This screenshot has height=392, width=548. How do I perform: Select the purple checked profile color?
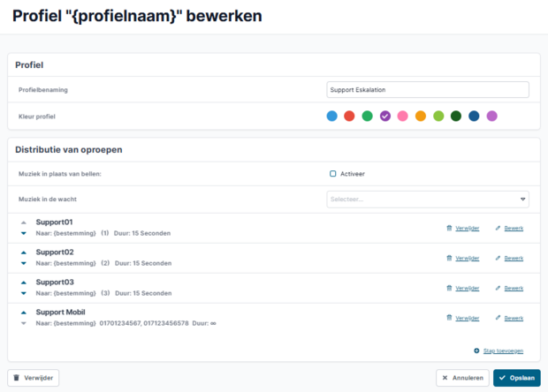385,116
